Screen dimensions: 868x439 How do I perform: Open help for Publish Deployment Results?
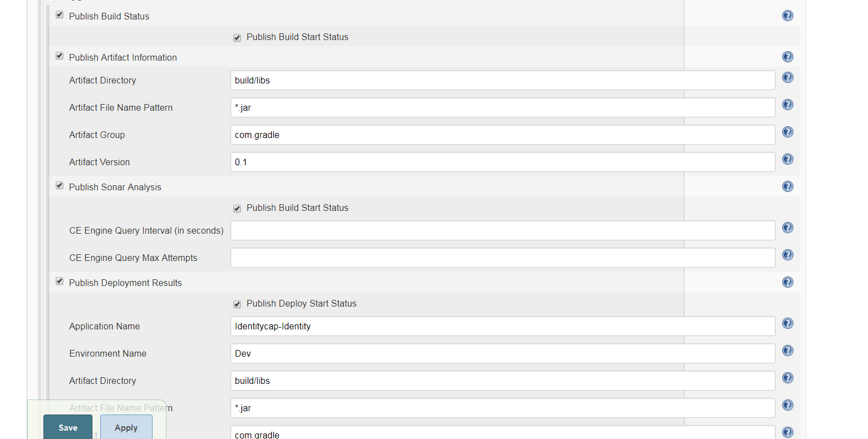coord(787,282)
